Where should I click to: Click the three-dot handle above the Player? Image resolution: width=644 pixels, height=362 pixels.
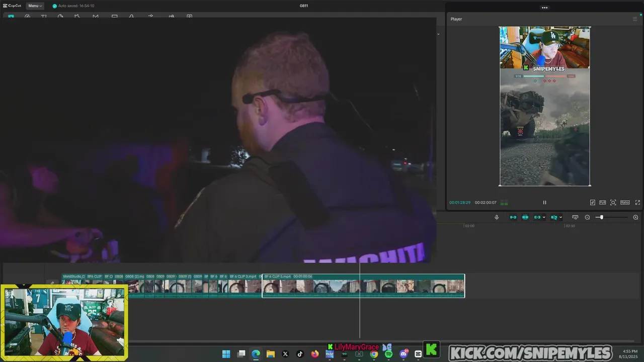click(x=544, y=8)
